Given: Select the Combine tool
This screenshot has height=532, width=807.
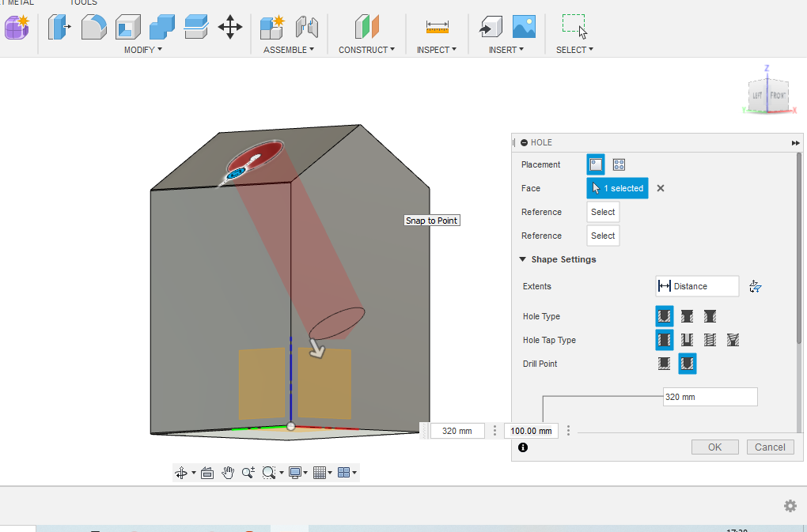Looking at the screenshot, I should click(161, 27).
